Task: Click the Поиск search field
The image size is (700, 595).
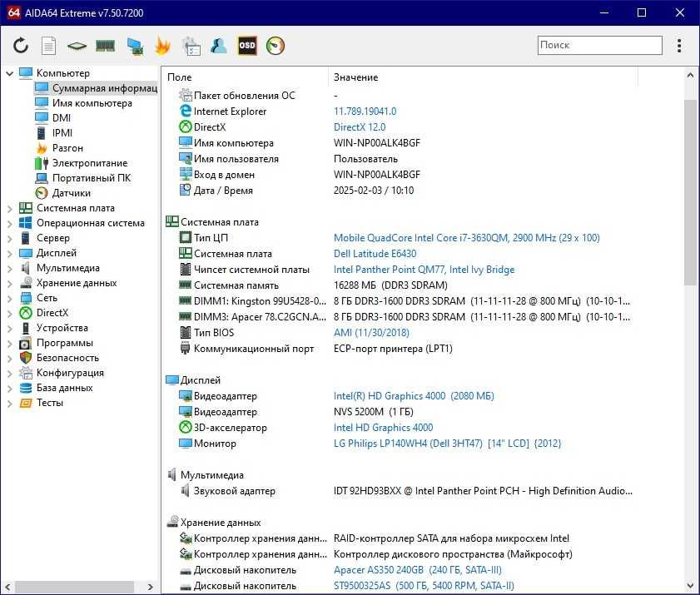Action: coord(599,45)
